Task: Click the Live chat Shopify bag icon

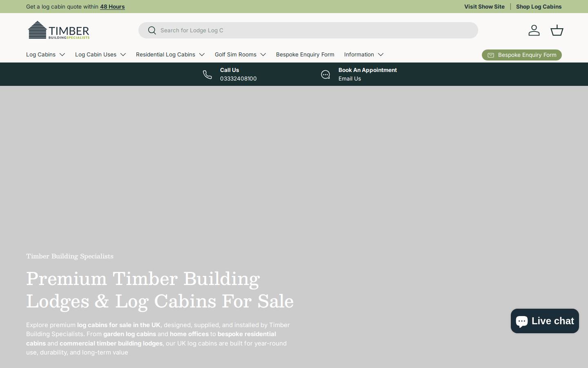Action: (x=521, y=321)
